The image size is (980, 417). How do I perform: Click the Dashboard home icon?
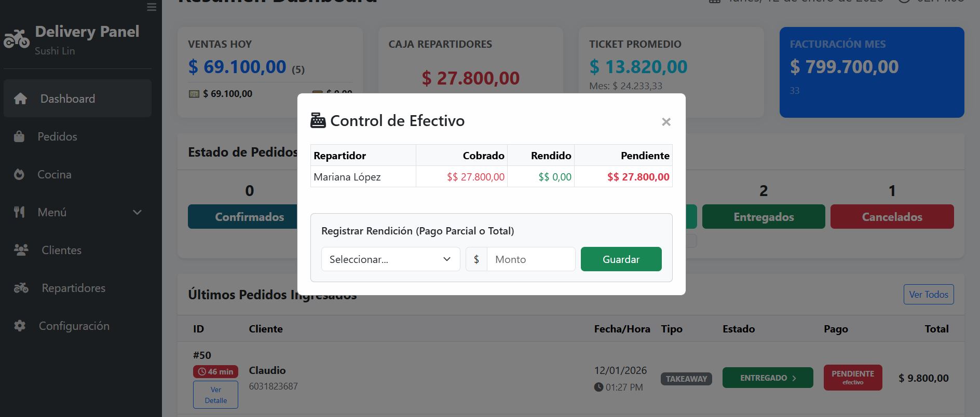tap(20, 99)
